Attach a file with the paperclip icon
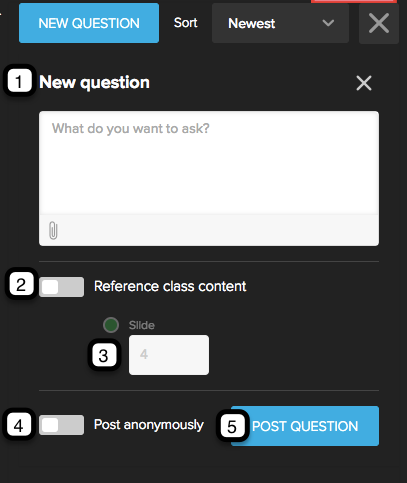 tap(53, 230)
